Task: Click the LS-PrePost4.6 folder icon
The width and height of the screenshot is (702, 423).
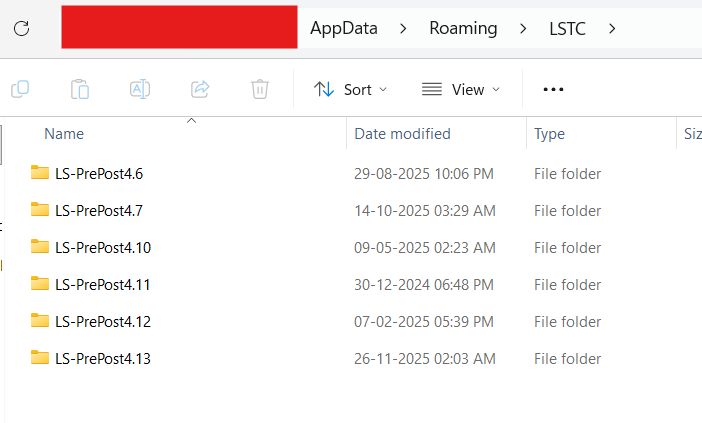Action: click(x=40, y=173)
